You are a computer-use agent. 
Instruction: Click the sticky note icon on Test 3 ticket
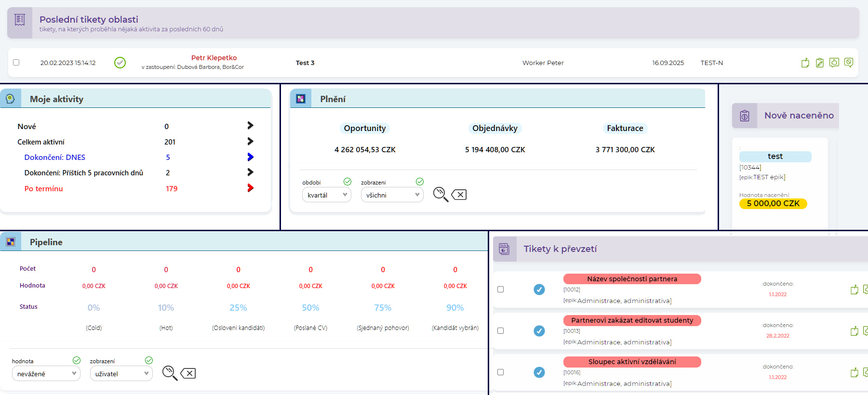click(x=805, y=63)
